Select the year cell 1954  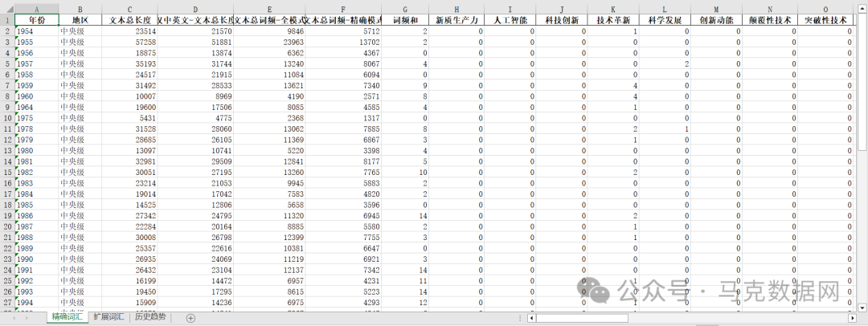coord(36,31)
